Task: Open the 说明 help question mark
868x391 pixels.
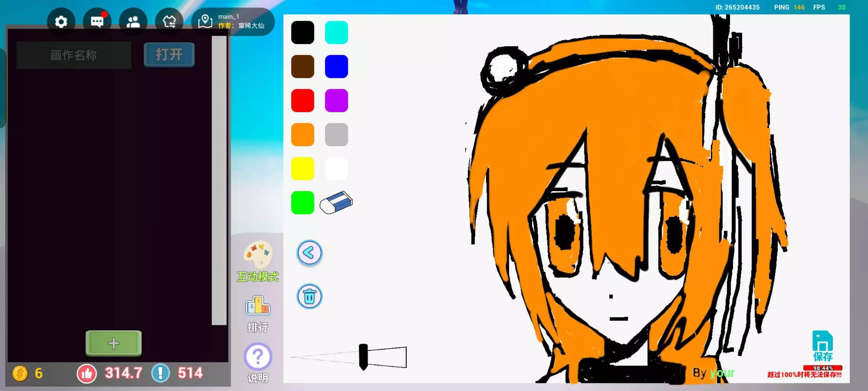Action: point(258,357)
